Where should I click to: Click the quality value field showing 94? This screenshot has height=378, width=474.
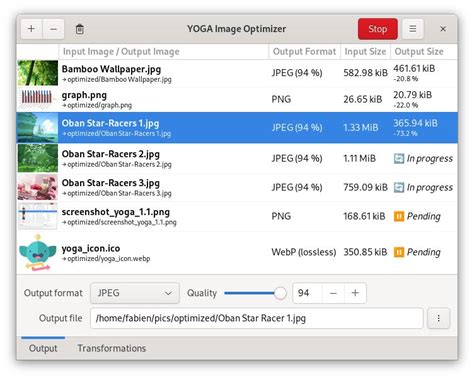pyautogui.click(x=307, y=293)
